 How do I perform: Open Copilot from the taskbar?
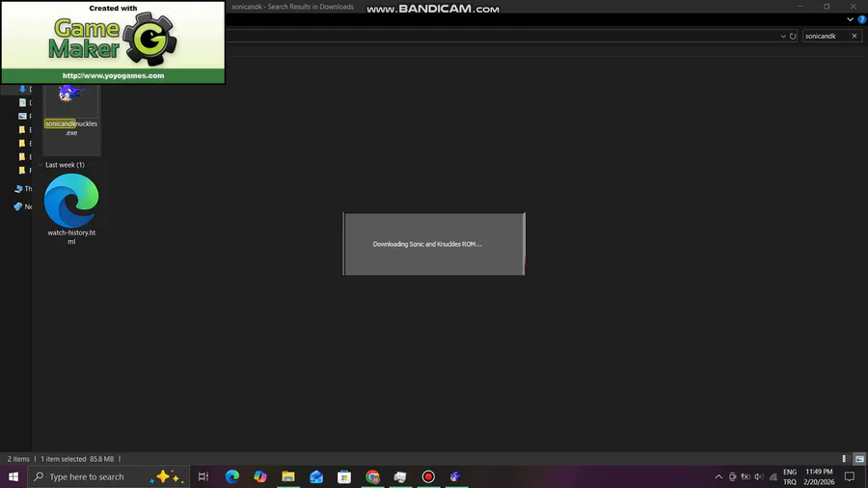tap(259, 476)
